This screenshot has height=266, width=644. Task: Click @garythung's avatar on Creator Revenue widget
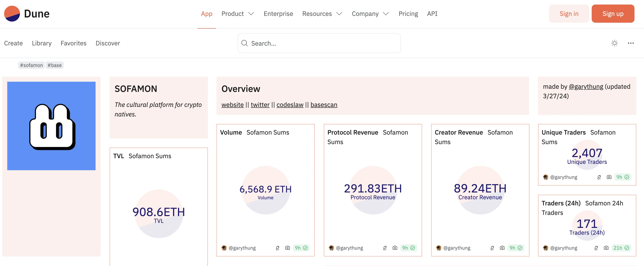point(439,248)
